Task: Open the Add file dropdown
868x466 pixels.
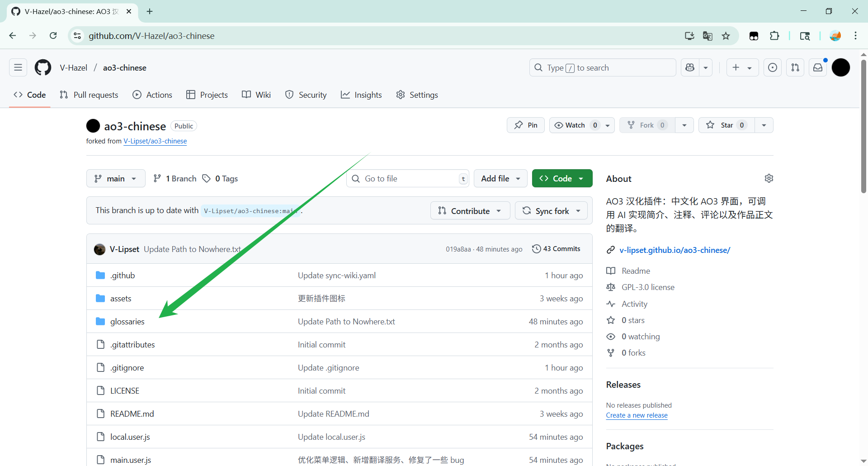Action: (500, 179)
